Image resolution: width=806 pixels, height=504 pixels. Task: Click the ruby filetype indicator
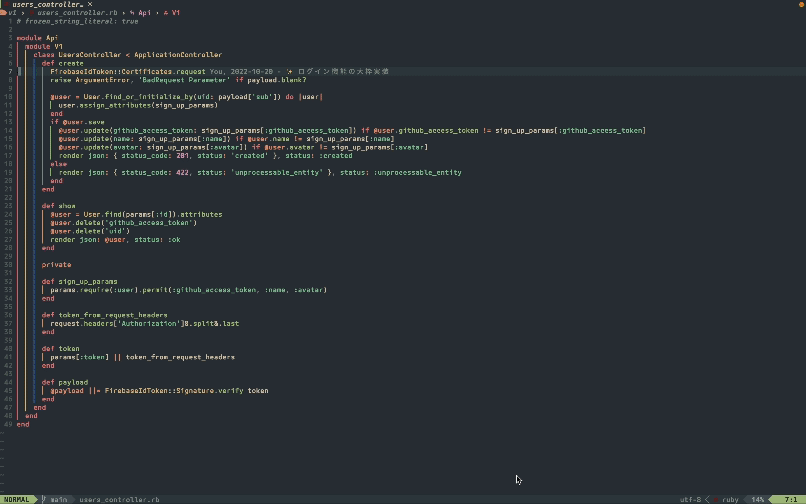point(726,499)
